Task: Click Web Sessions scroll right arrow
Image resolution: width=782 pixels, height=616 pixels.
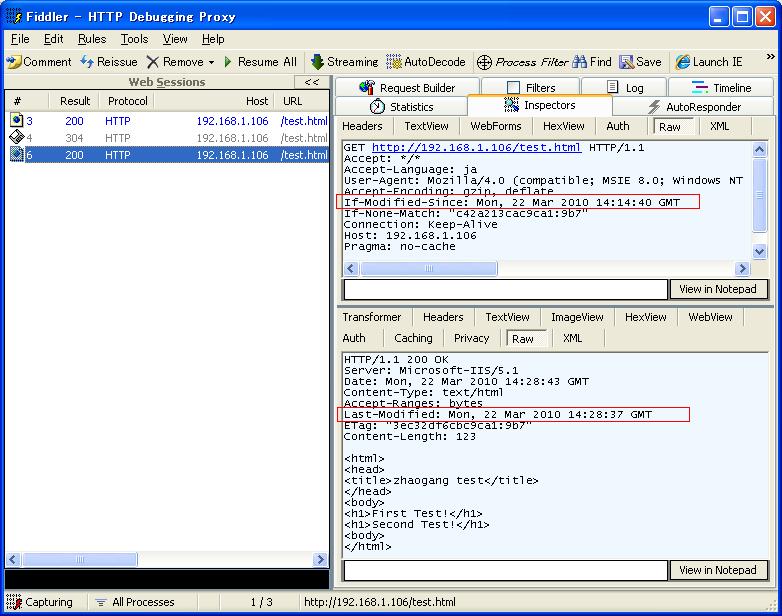Action: [320, 560]
